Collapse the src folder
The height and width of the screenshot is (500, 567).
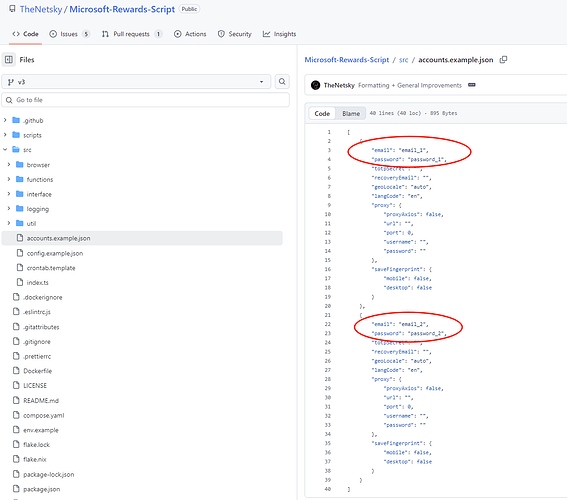5,149
